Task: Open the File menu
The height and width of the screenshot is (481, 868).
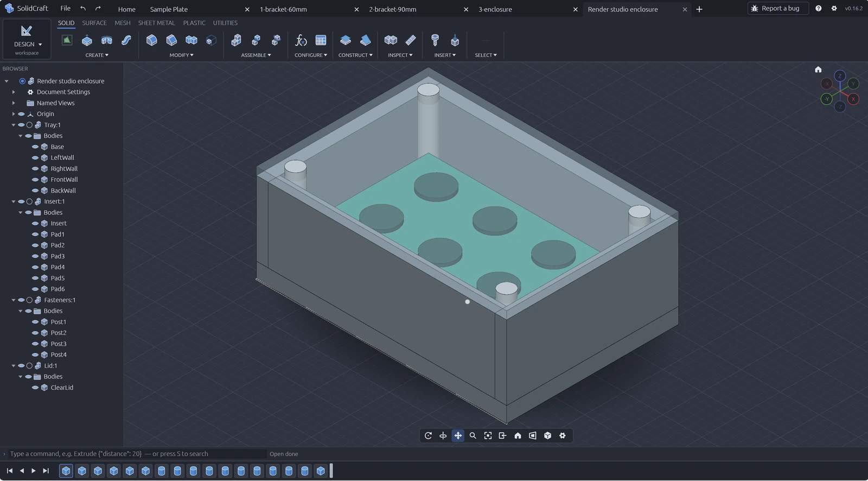Action: point(65,8)
